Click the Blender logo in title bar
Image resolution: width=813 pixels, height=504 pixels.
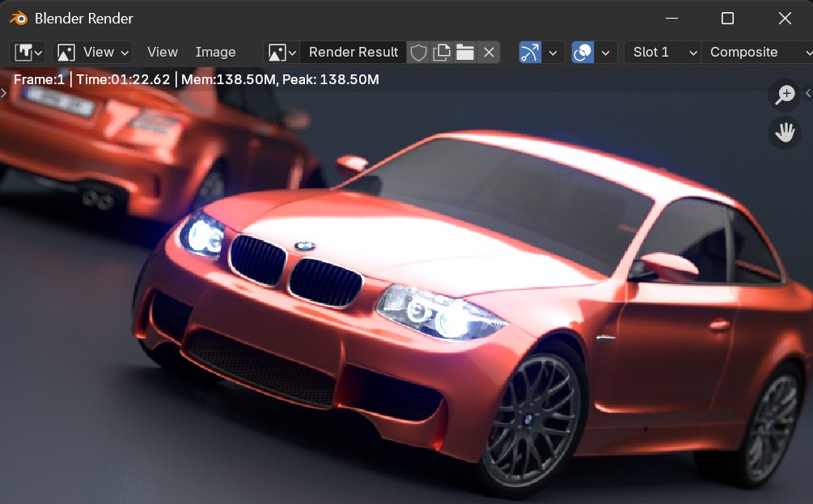coord(18,18)
